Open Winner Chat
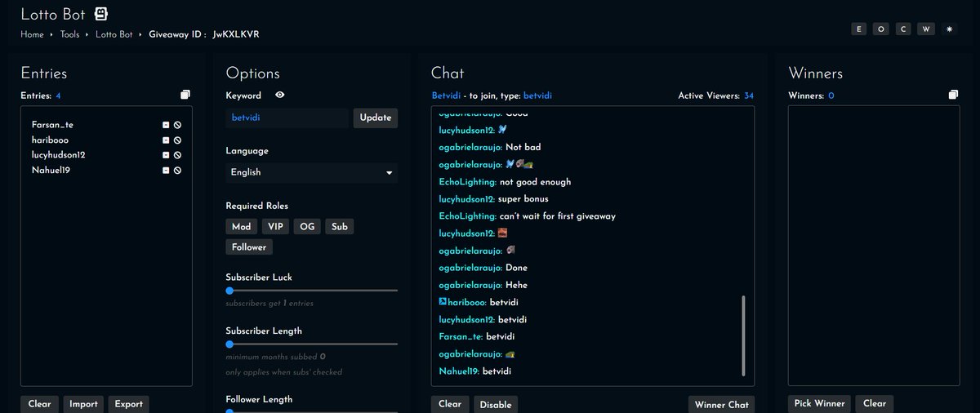Screen dimensions: 980x413 click(x=721, y=404)
